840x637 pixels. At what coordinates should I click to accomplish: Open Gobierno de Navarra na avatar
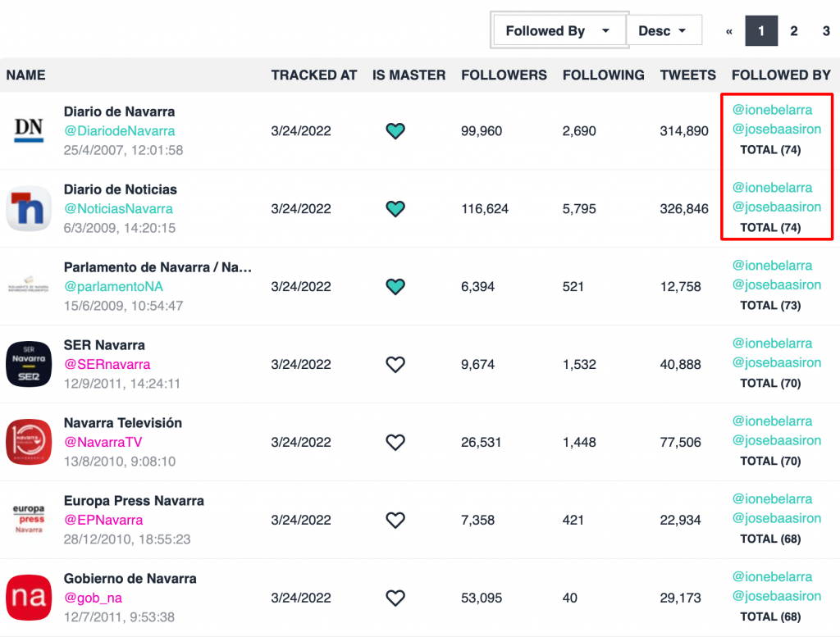[29, 598]
